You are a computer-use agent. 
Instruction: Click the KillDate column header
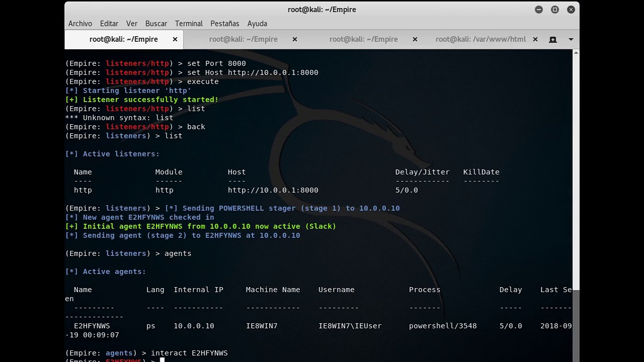(481, 172)
